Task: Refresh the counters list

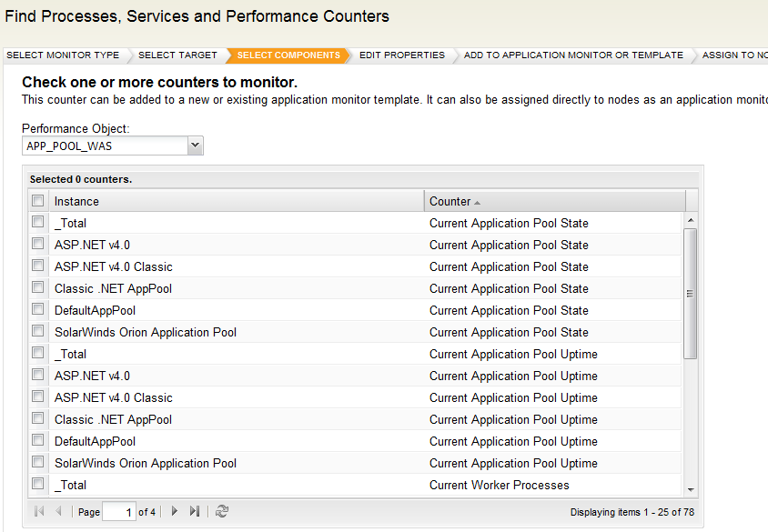Action: tap(222, 512)
